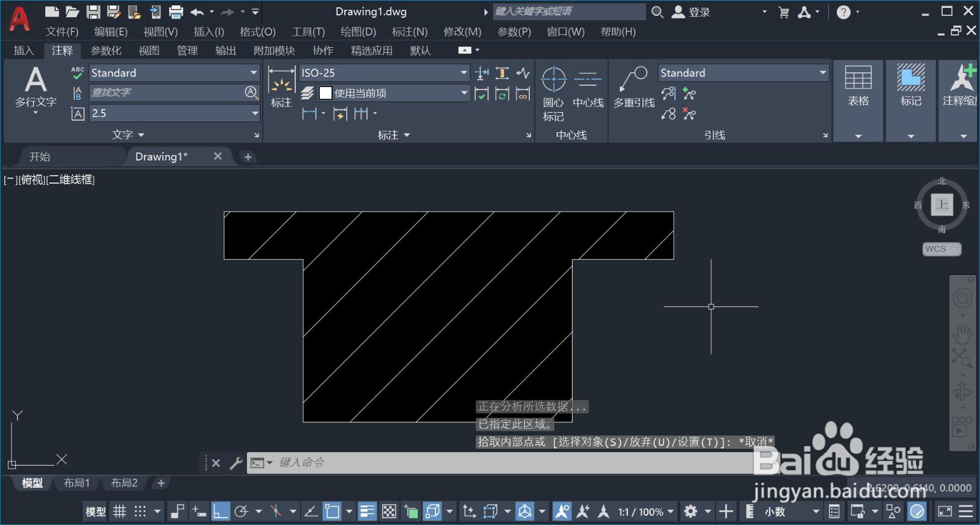The height and width of the screenshot is (525, 980).
Task: Click the Open file folder icon
Action: [x=73, y=12]
